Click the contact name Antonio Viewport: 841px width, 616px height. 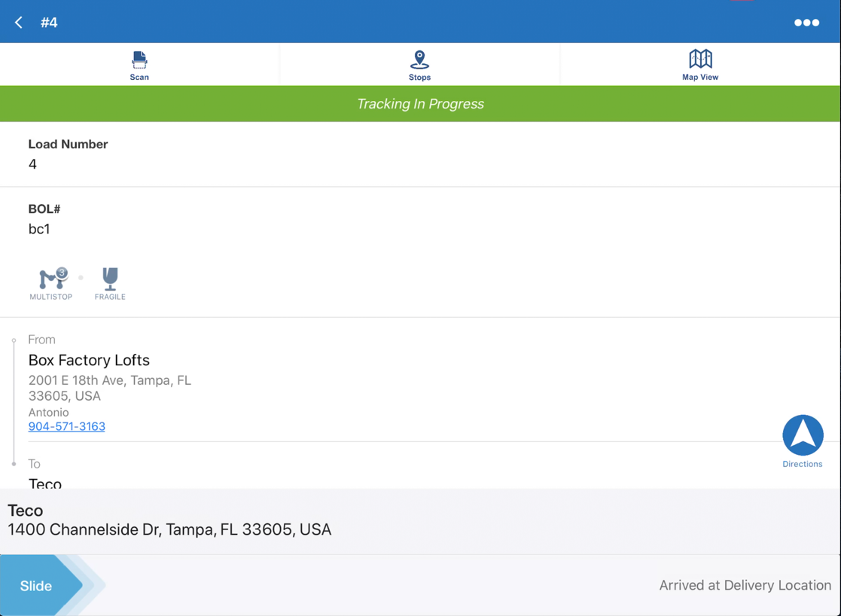click(48, 412)
